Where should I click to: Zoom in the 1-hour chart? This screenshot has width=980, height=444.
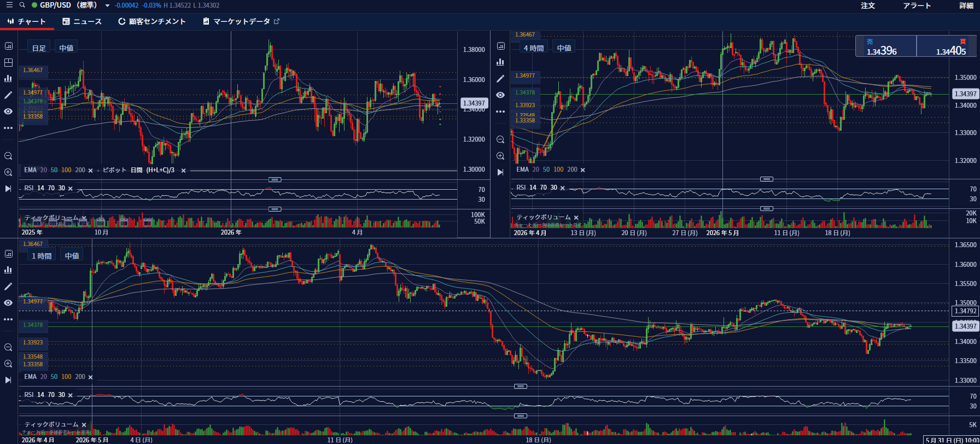pos(8,364)
